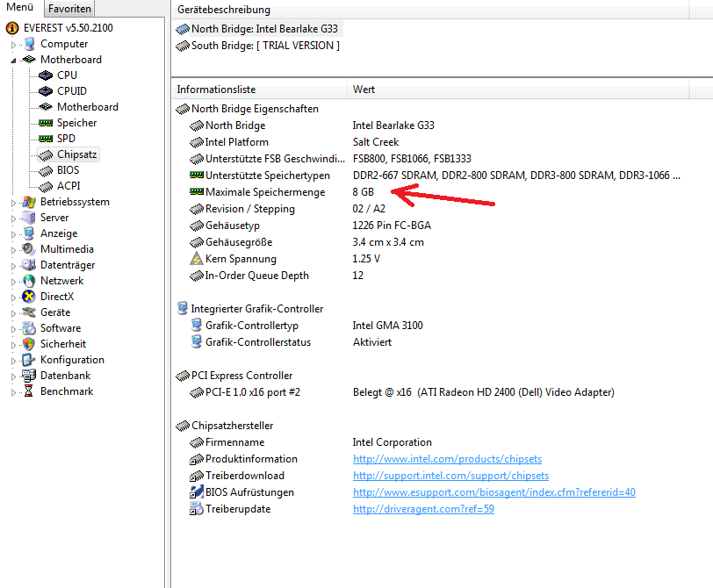Click the DirectX icon

[29, 297]
